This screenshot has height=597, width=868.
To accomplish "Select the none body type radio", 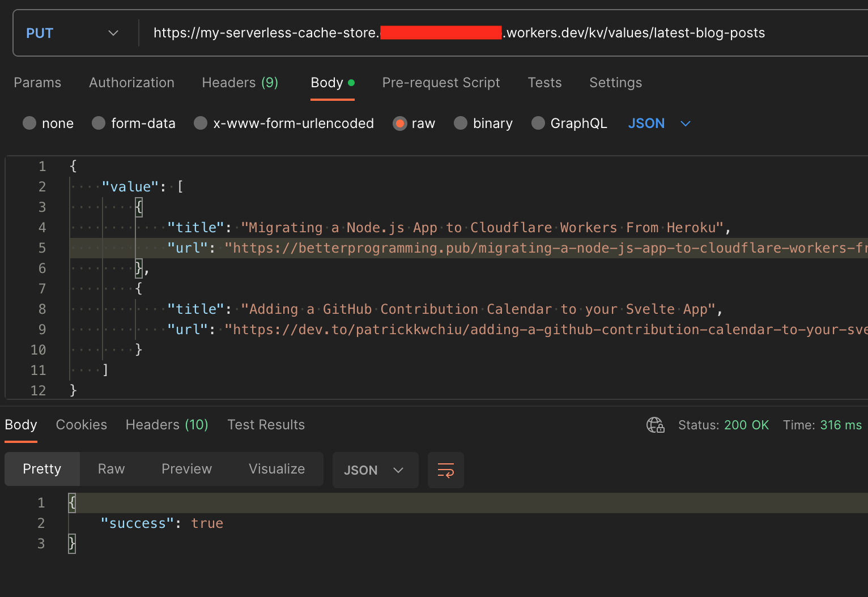I will click(x=29, y=123).
